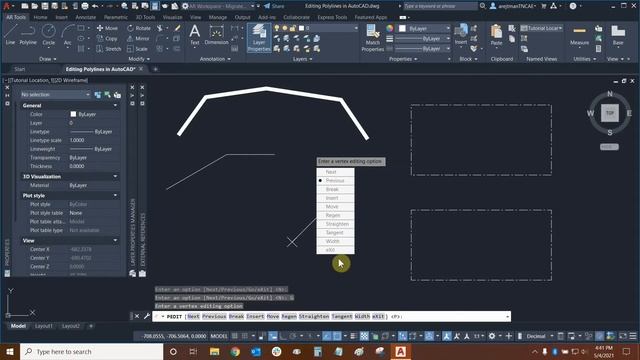Click the customization menu icon in status bar
640x360 pixels.
tap(633, 336)
